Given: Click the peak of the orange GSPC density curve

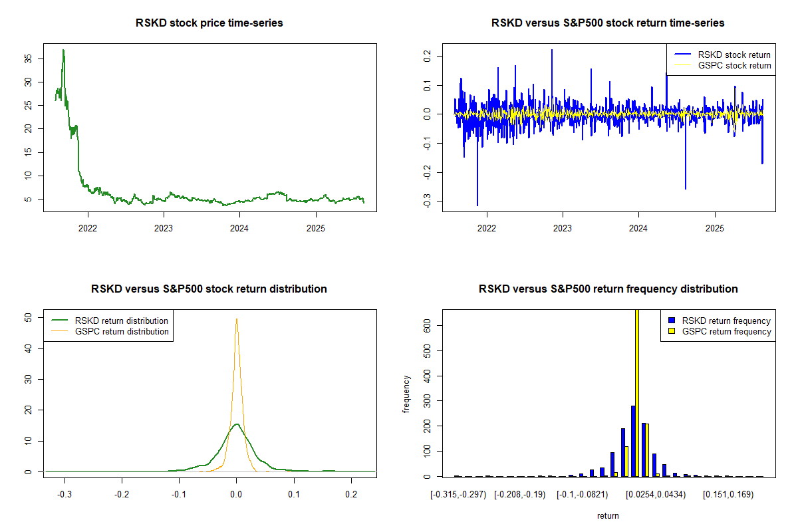Looking at the screenshot, I should (x=236, y=319).
